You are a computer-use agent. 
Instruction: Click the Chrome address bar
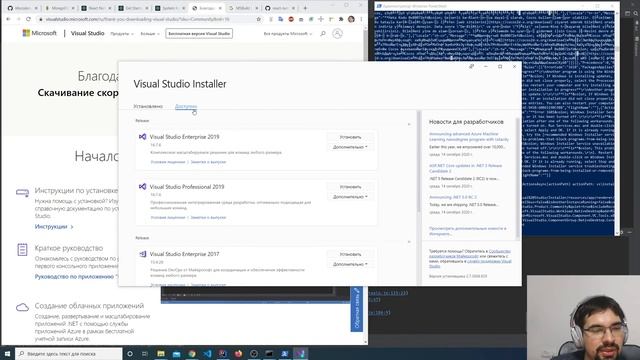pyautogui.click(x=150, y=19)
